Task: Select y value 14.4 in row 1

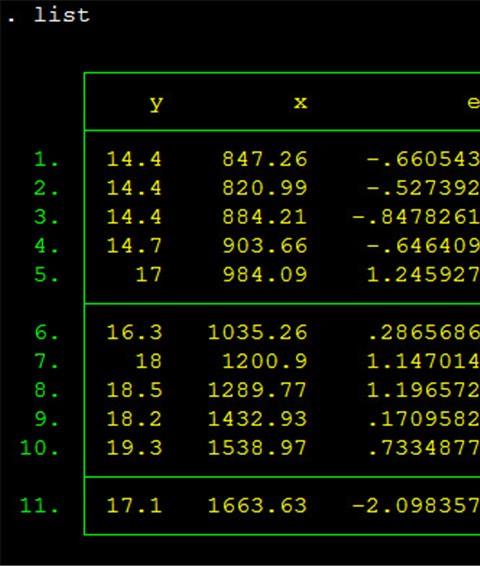Action: pyautogui.click(x=134, y=159)
